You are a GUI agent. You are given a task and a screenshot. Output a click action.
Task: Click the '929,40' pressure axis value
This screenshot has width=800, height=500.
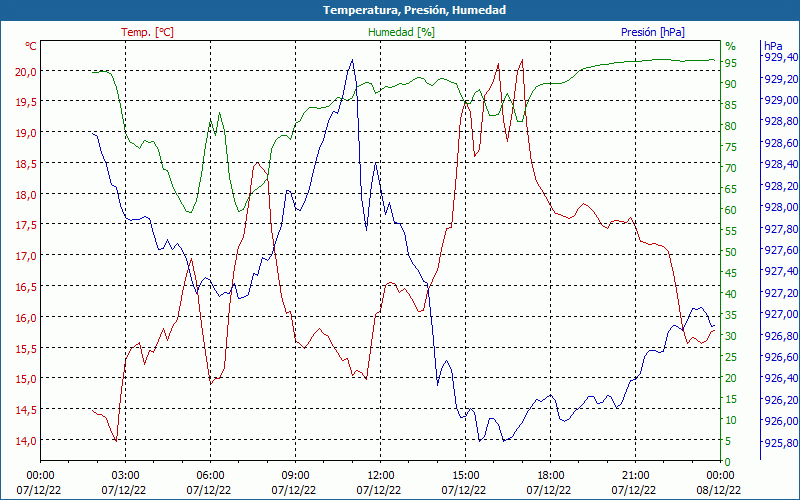click(x=779, y=57)
